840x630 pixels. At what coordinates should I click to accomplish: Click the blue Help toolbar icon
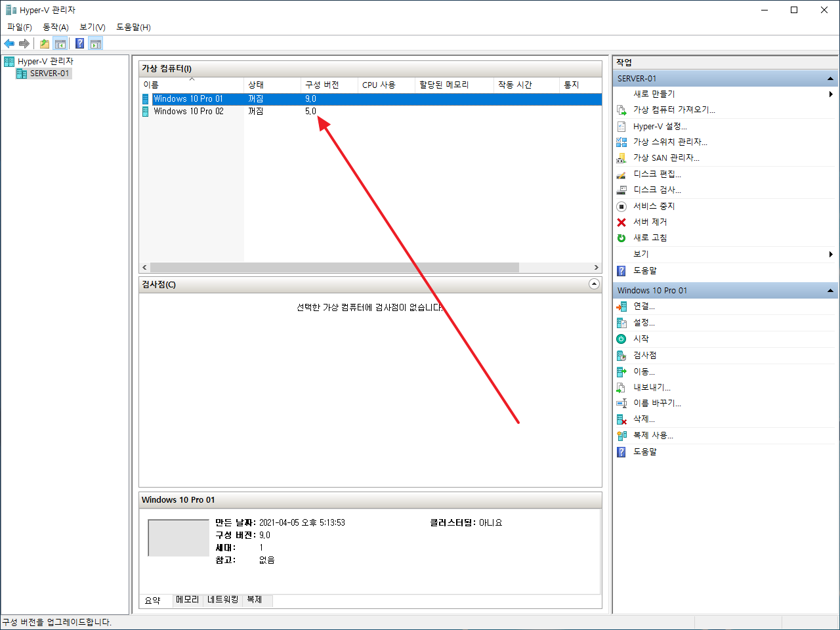(x=80, y=43)
